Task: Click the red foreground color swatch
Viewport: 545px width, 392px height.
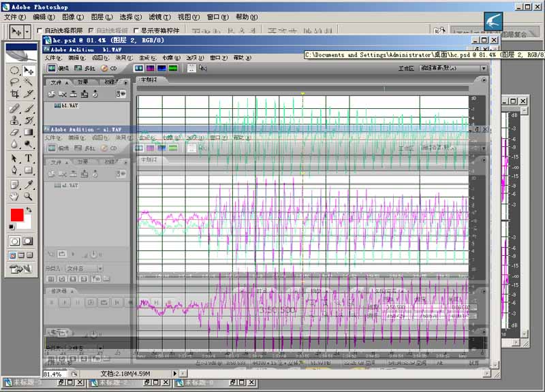Action: click(17, 215)
